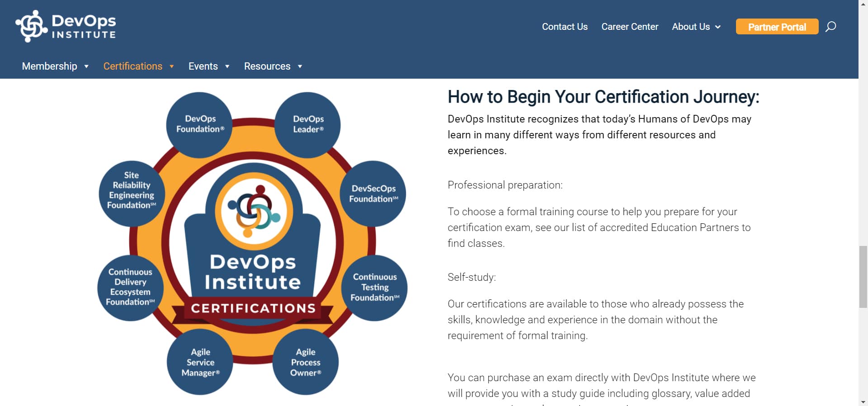Expand the Events dropdown arrow
Image resolution: width=868 pixels, height=406 pixels.
(227, 66)
